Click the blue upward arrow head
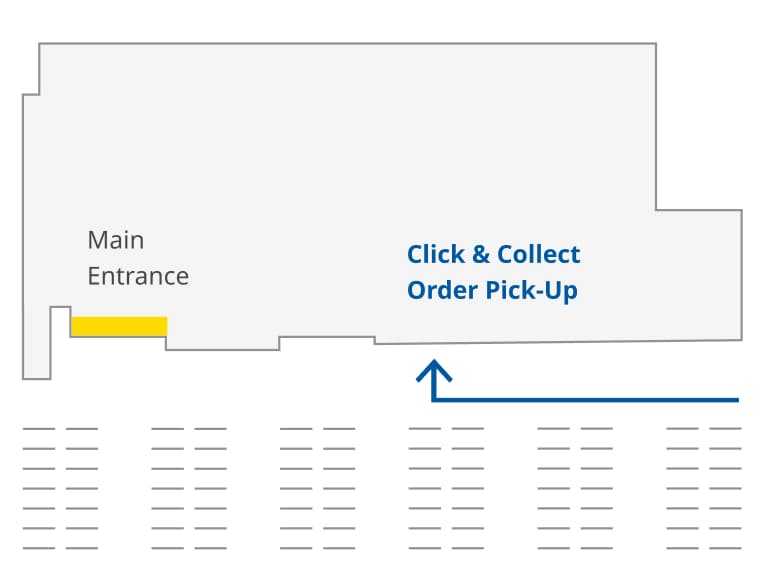769x585 pixels. pos(434,371)
